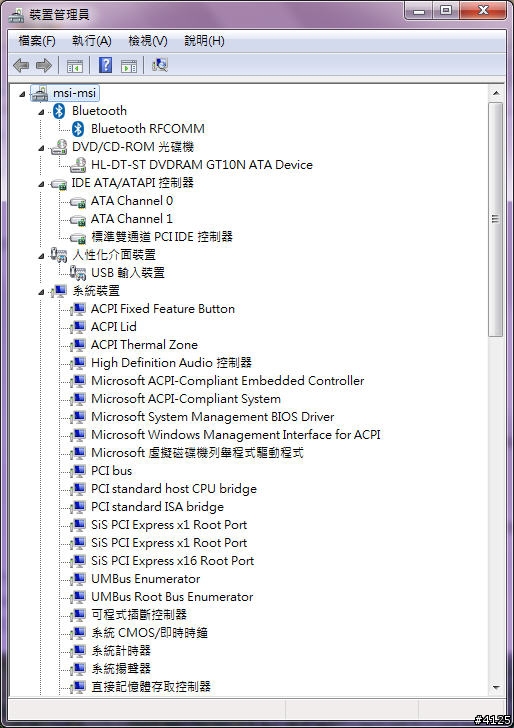Screen dimensions: 514x728
Task: Open the blue Help question-mark icon
Action: point(105,65)
